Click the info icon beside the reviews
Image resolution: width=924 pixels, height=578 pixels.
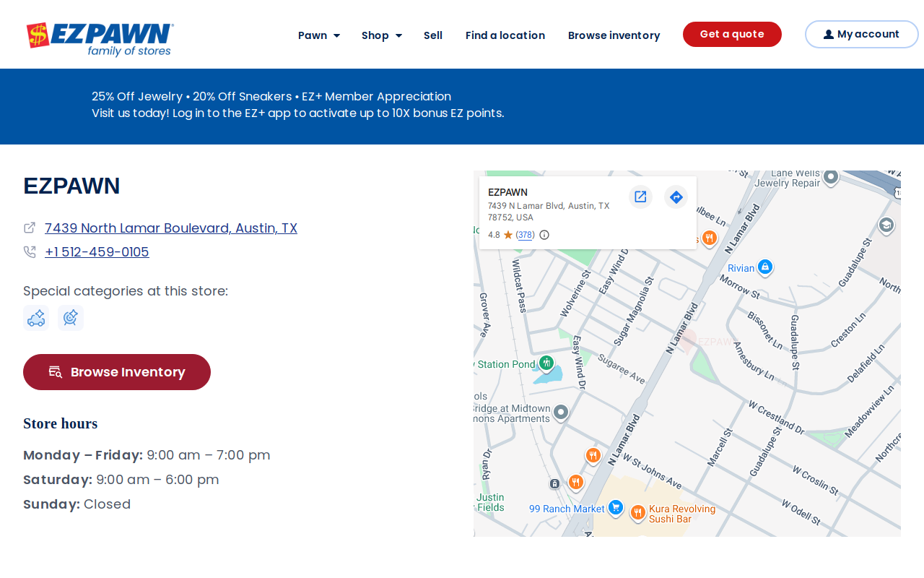[x=544, y=235]
